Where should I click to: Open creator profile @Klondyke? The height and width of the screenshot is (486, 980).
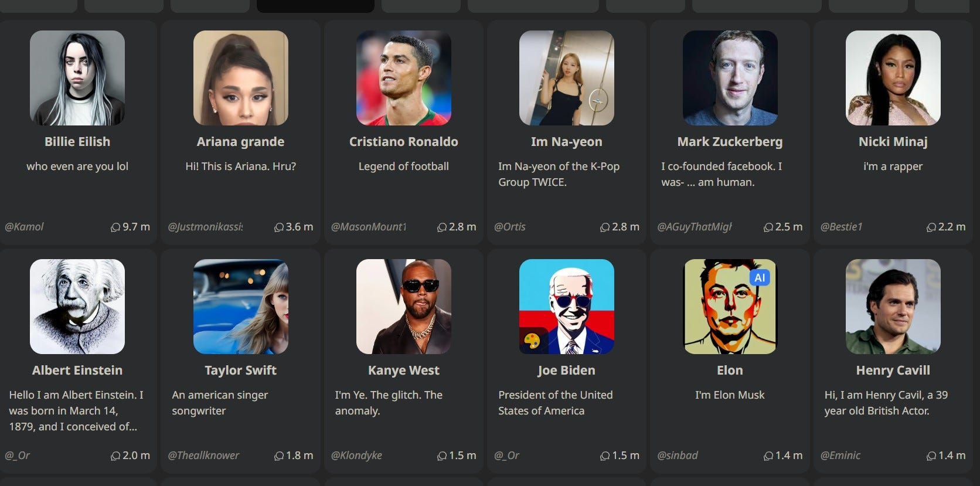tap(356, 456)
